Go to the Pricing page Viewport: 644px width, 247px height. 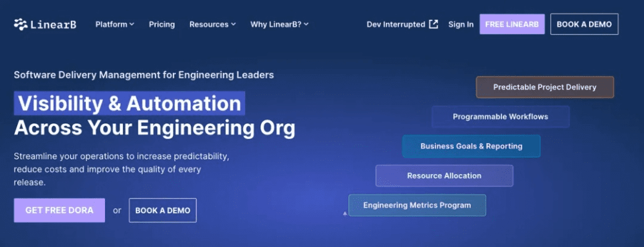[162, 25]
